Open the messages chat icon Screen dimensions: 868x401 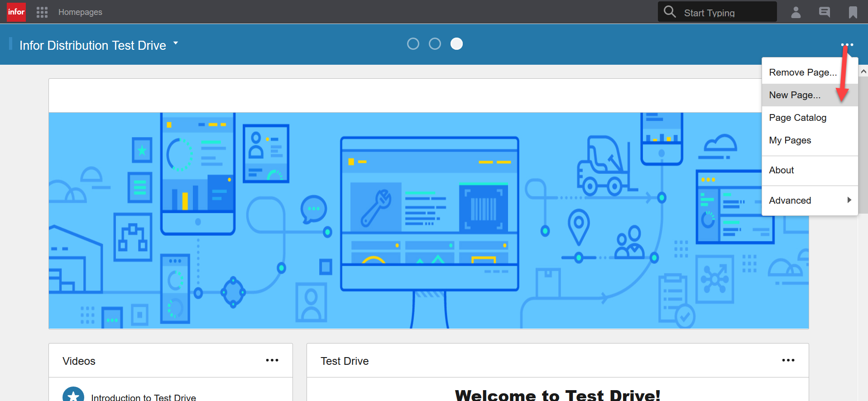point(825,12)
